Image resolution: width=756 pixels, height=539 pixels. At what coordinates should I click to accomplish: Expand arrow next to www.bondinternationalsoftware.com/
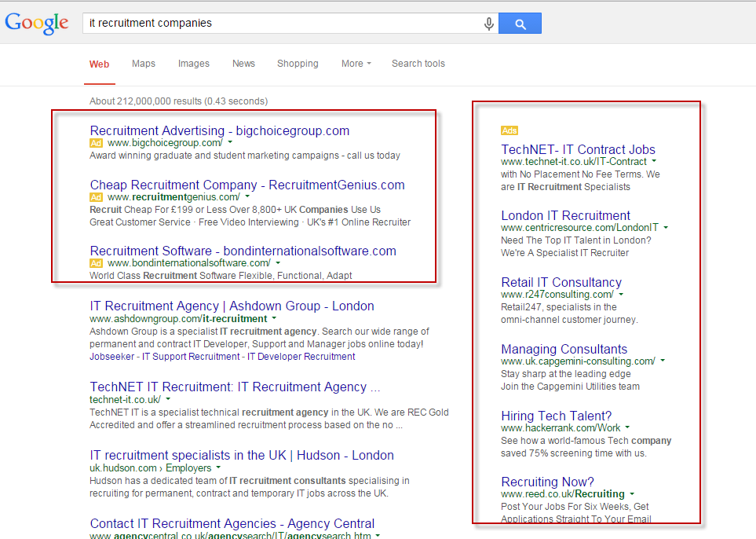(278, 263)
